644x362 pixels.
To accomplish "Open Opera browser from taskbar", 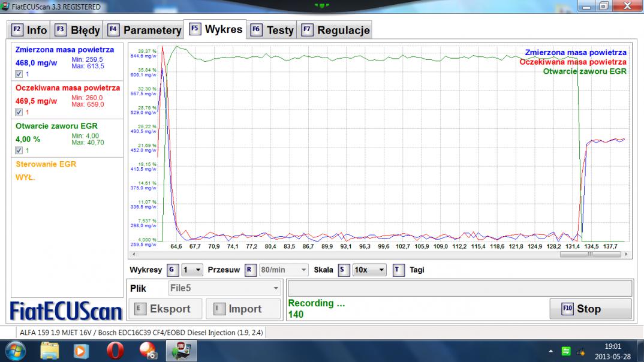I will [115, 351].
